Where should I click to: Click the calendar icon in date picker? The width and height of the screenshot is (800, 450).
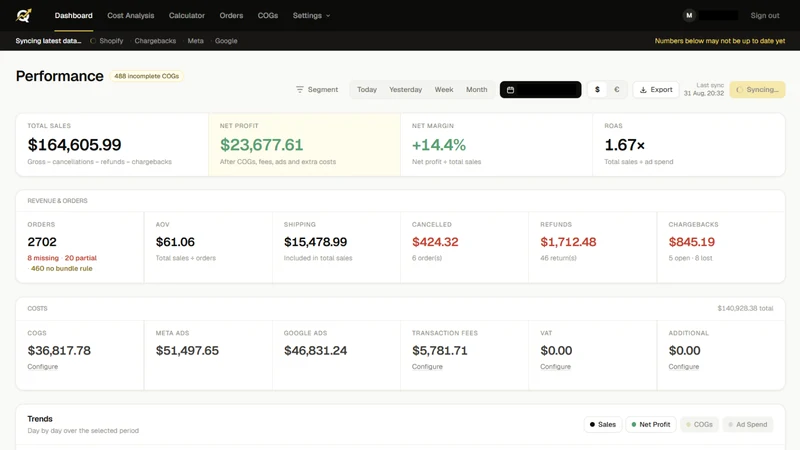click(510, 90)
